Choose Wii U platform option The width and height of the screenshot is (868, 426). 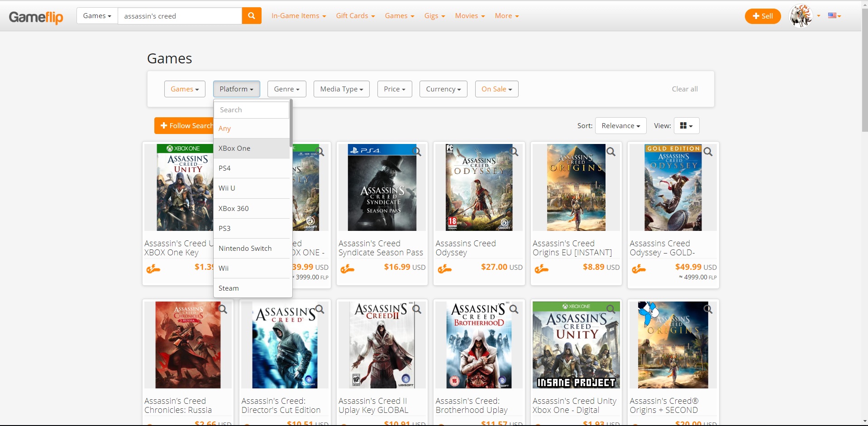point(252,188)
